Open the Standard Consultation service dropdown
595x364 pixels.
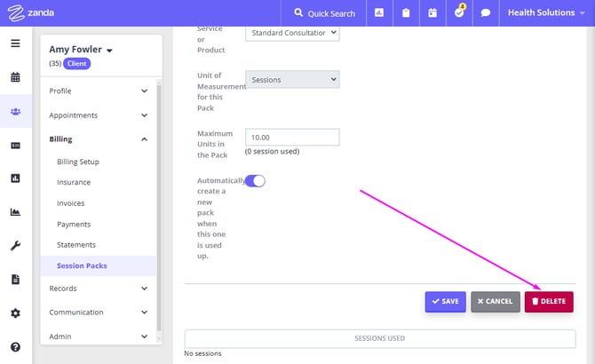click(x=292, y=33)
